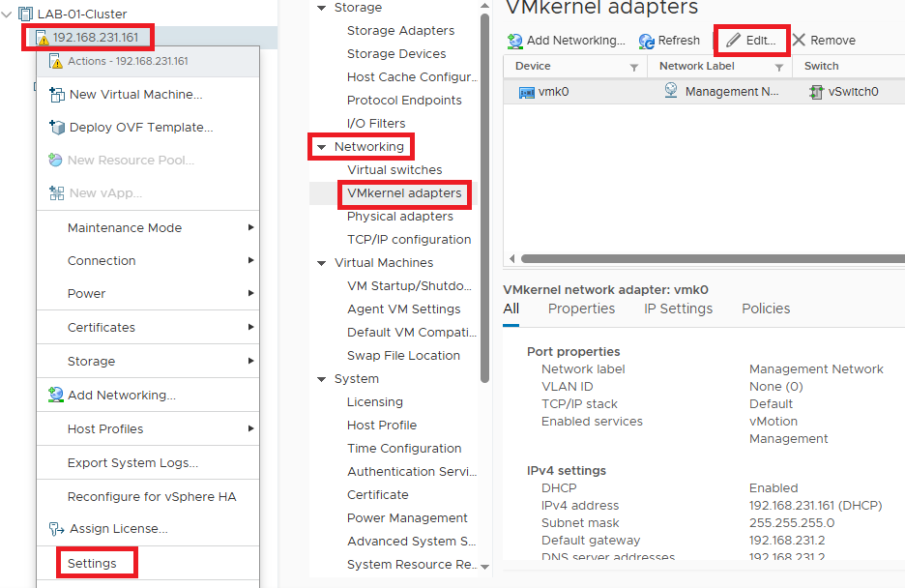
Task: Click the Remove button label
Action: coord(832,41)
